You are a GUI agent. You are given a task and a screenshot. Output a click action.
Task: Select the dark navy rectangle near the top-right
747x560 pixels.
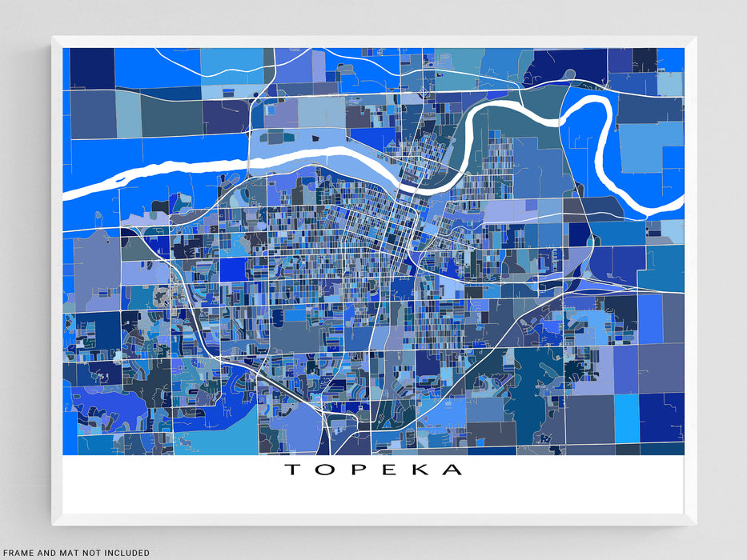click(568, 66)
